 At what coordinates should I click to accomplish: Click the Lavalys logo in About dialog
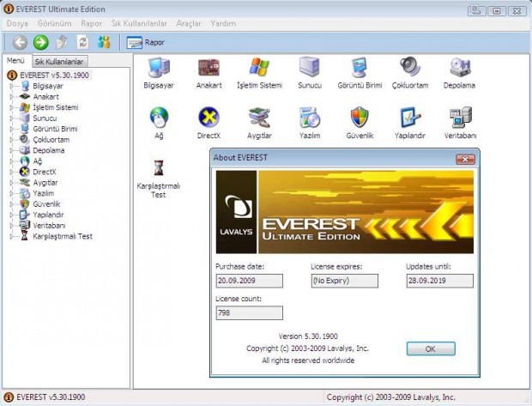[x=237, y=212]
